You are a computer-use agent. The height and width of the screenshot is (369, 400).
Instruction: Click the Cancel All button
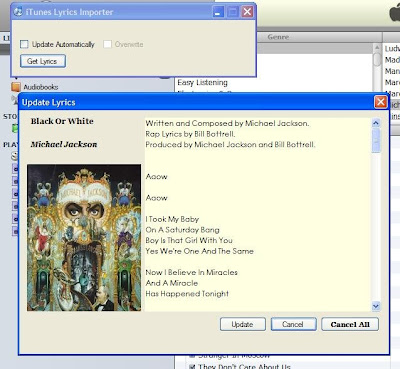point(350,324)
